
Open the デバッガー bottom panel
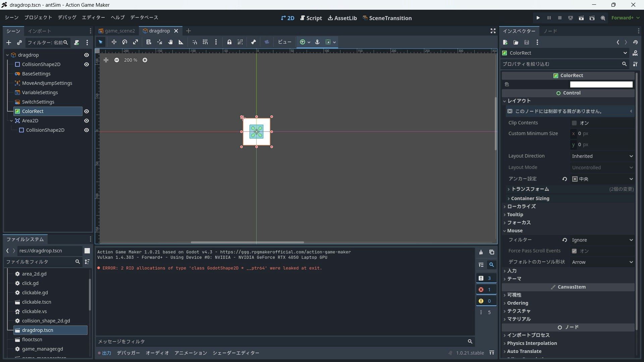[128, 353]
